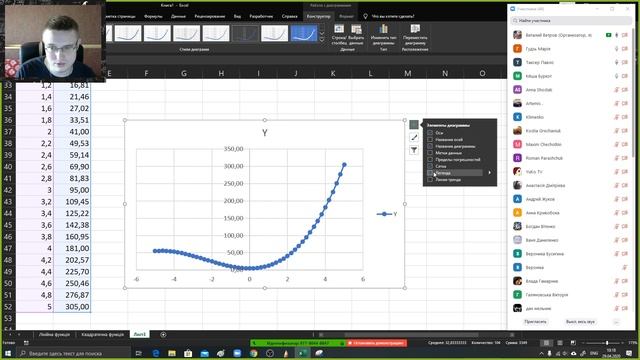Toggle Названия осей checkbox
Screen dimensions: 640x360
430,139
